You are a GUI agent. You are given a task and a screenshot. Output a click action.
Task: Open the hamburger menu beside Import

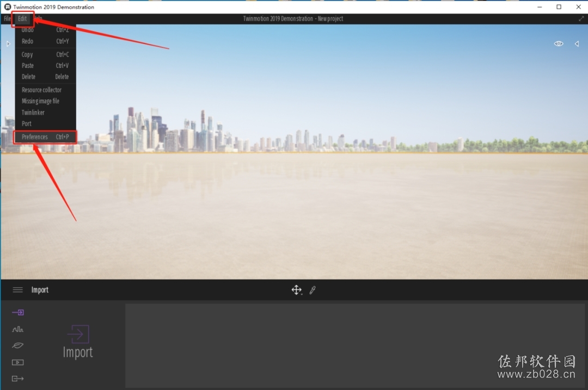point(17,289)
